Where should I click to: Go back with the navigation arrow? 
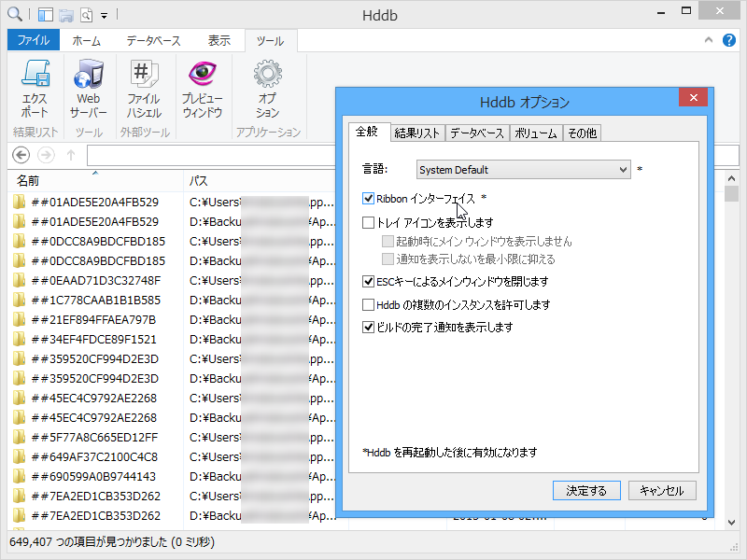pyautogui.click(x=21, y=155)
